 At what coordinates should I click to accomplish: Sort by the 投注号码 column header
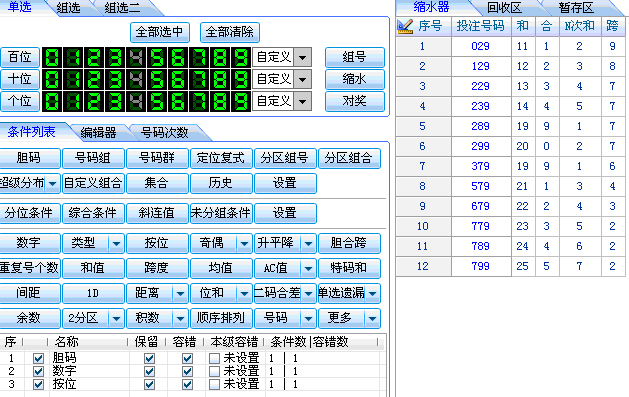[481, 26]
